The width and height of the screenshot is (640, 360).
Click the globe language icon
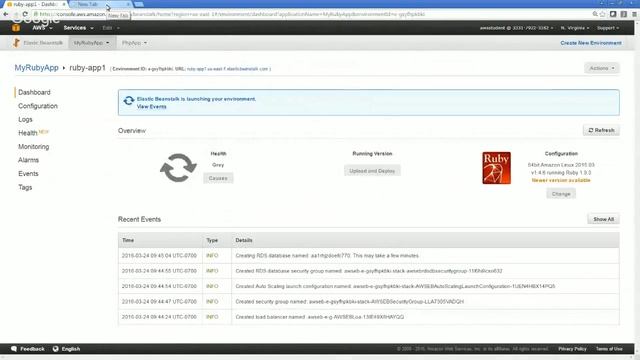click(56, 349)
